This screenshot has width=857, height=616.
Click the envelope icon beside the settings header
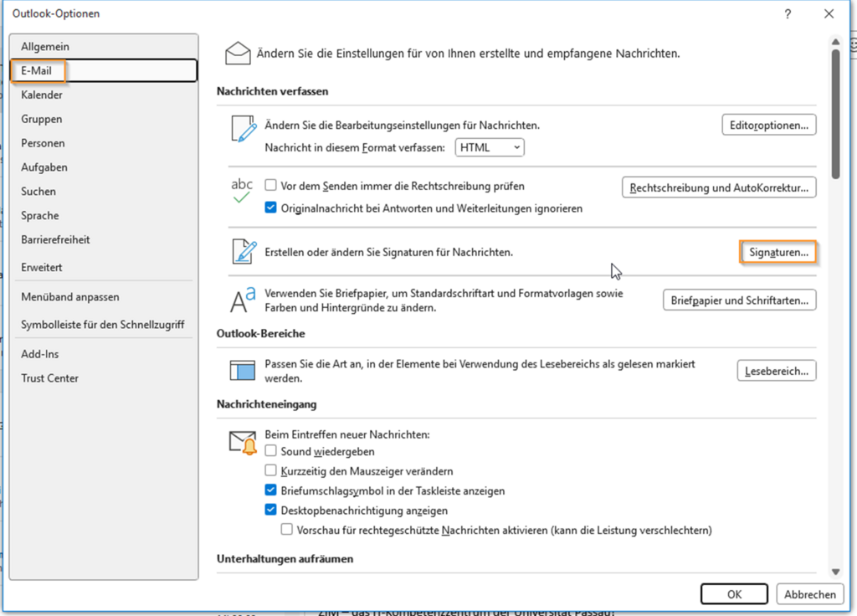(x=238, y=54)
